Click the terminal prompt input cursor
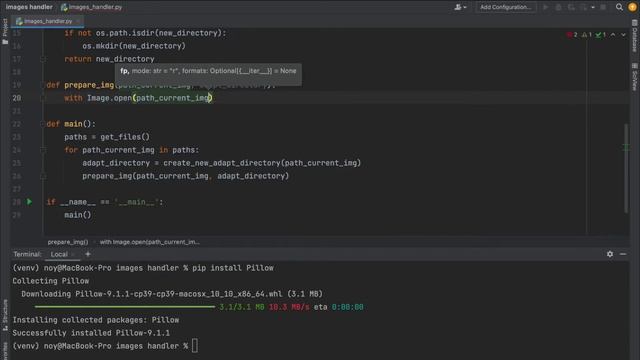 (195, 346)
